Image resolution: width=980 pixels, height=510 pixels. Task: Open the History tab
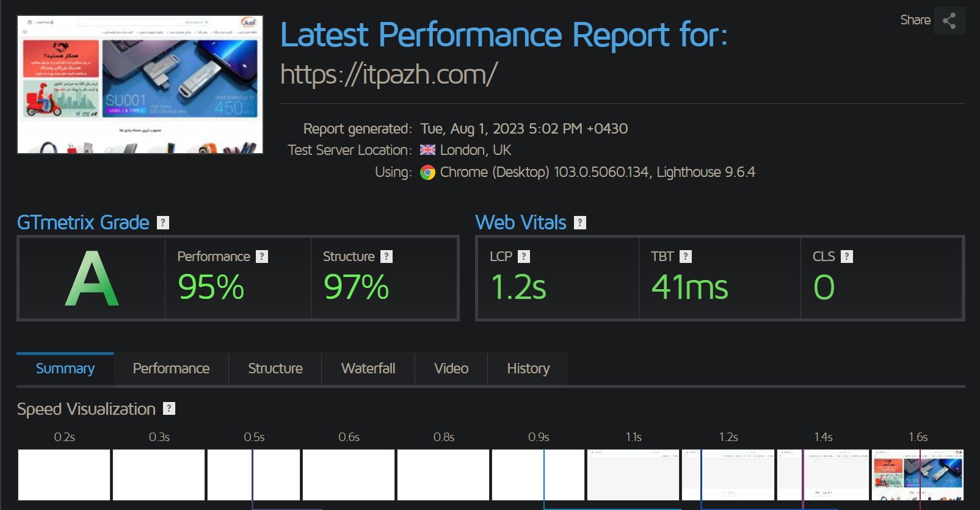528,368
